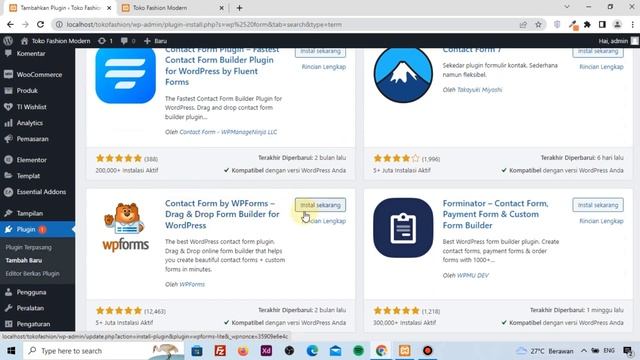Open Rincian Lengkap for Forminator
The height and width of the screenshot is (360, 640).
point(601,221)
